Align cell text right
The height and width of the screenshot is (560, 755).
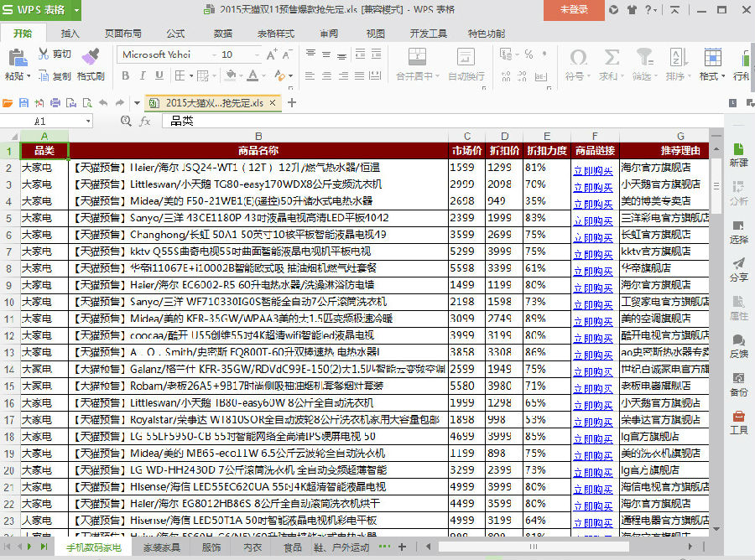343,75
